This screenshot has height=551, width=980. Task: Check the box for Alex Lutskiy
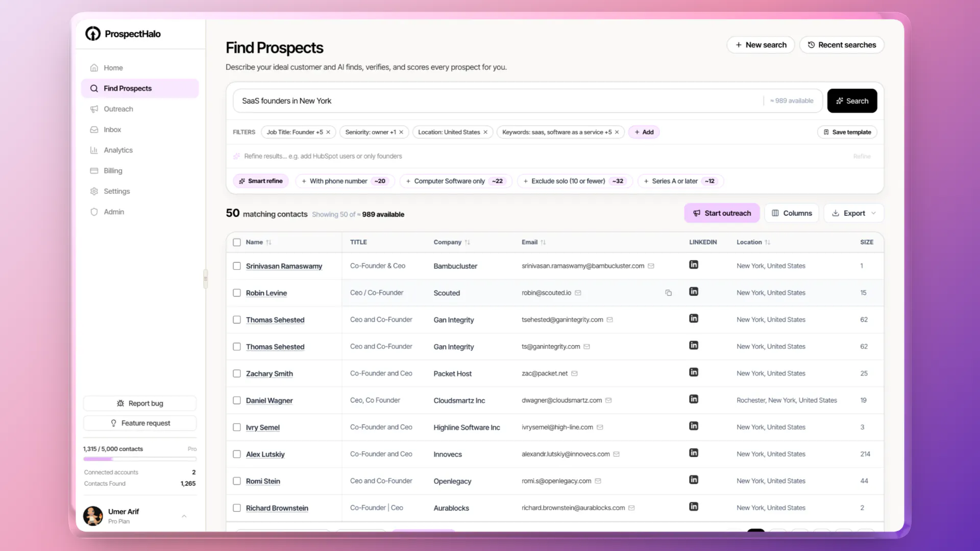237,454
